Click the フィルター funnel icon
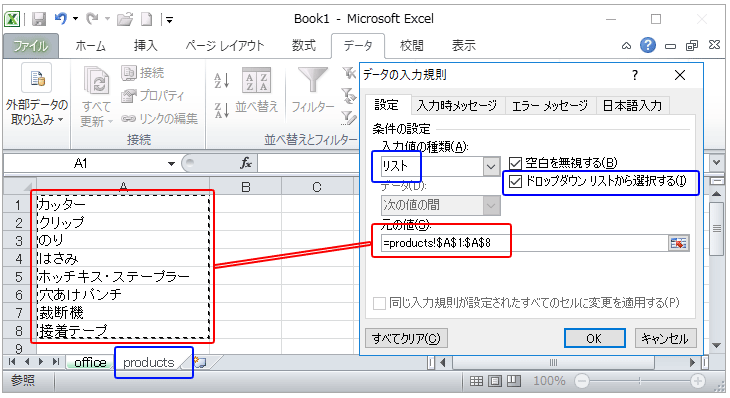730x398 pixels. [312, 80]
